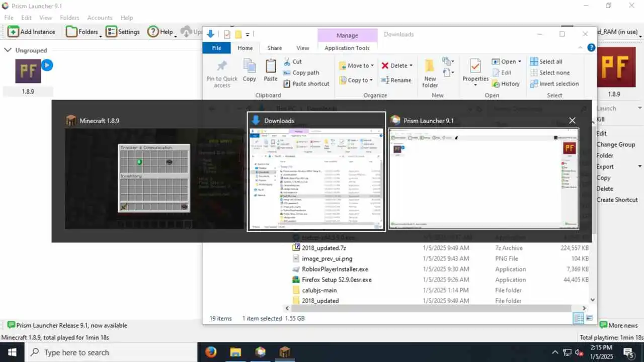644x362 pixels.
Task: Click Select all in Explorer ribbon
Action: tap(546, 61)
